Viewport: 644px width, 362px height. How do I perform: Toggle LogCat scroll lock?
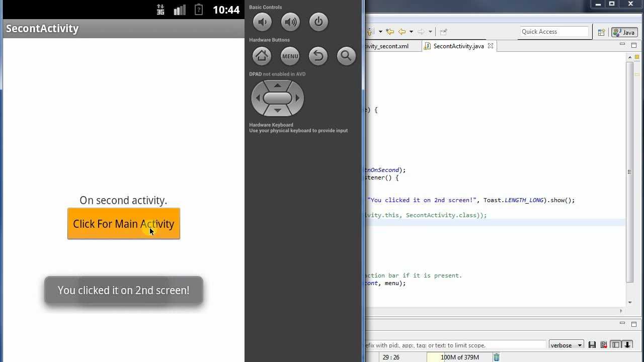627,345
